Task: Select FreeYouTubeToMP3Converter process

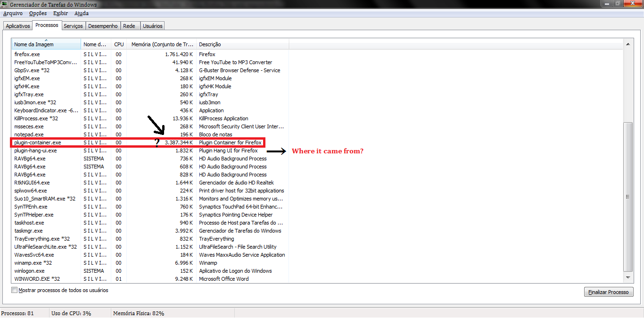Action: (150, 62)
